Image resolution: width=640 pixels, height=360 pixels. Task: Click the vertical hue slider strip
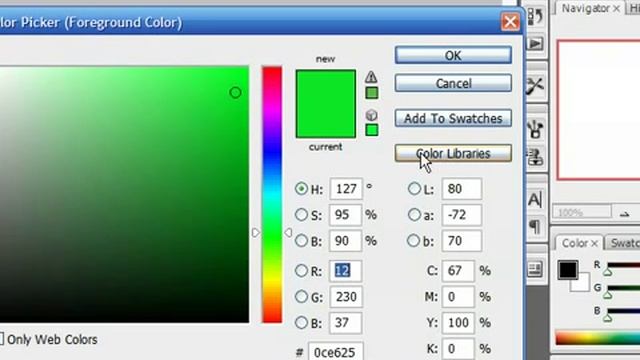tap(272, 194)
